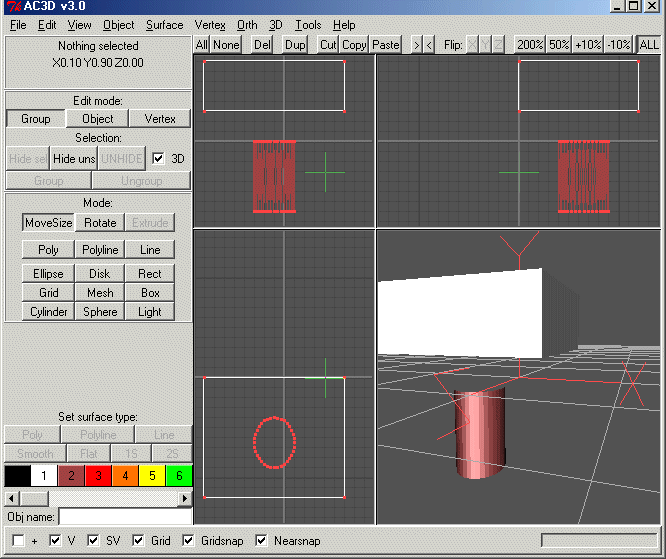Uncheck the Nearsnap option
The width and height of the screenshot is (666, 559).
[x=263, y=541]
